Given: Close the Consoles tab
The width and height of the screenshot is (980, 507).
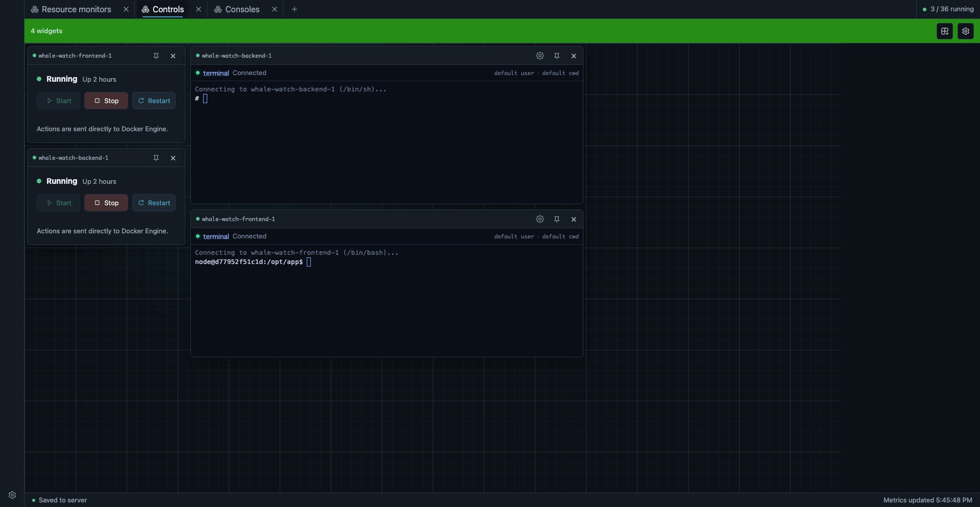Looking at the screenshot, I should 275,9.
